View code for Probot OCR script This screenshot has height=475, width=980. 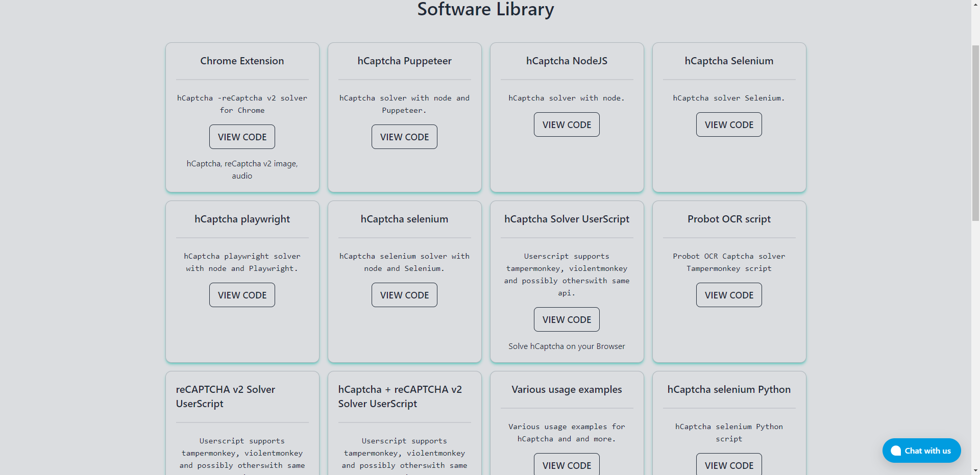pyautogui.click(x=729, y=295)
